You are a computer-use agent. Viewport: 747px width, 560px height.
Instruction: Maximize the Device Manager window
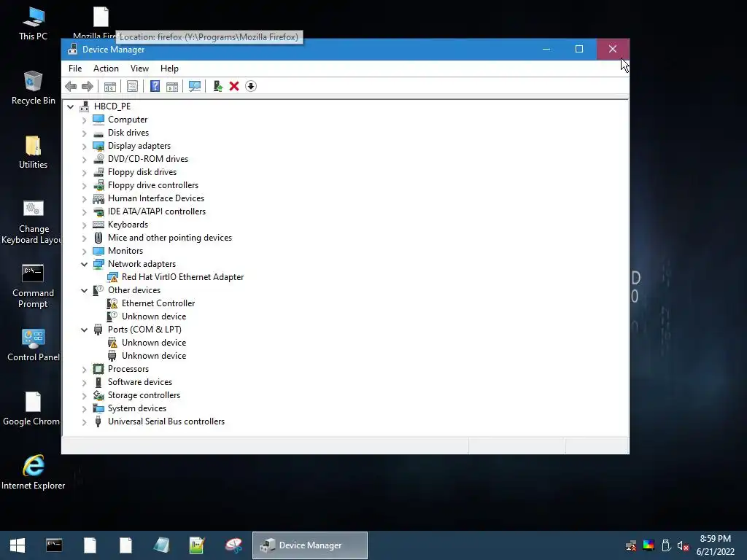(579, 49)
